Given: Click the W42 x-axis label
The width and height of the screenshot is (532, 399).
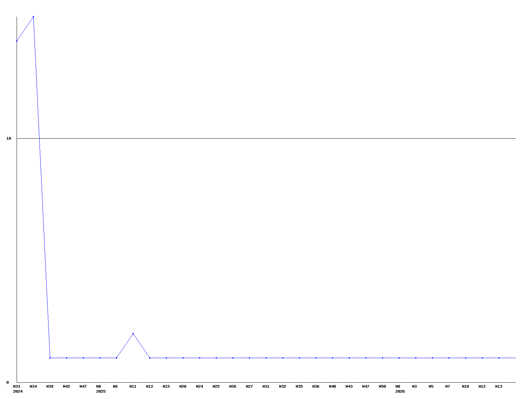Looking at the screenshot, I should 66,386.
